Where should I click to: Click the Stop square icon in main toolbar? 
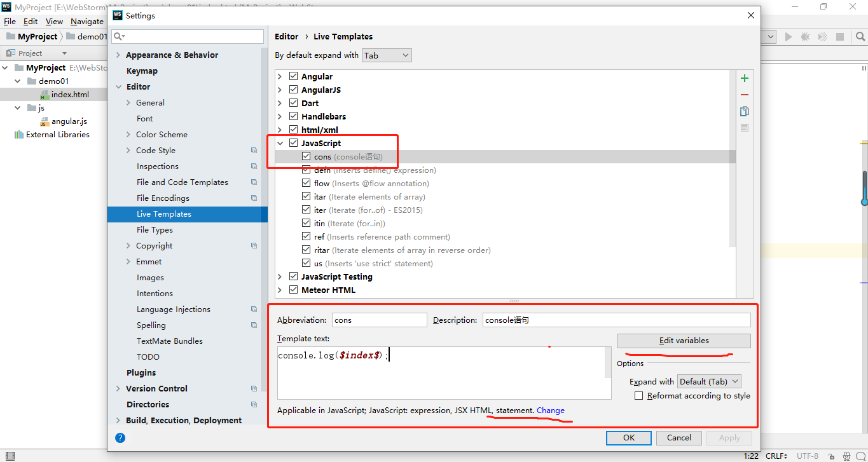point(840,37)
